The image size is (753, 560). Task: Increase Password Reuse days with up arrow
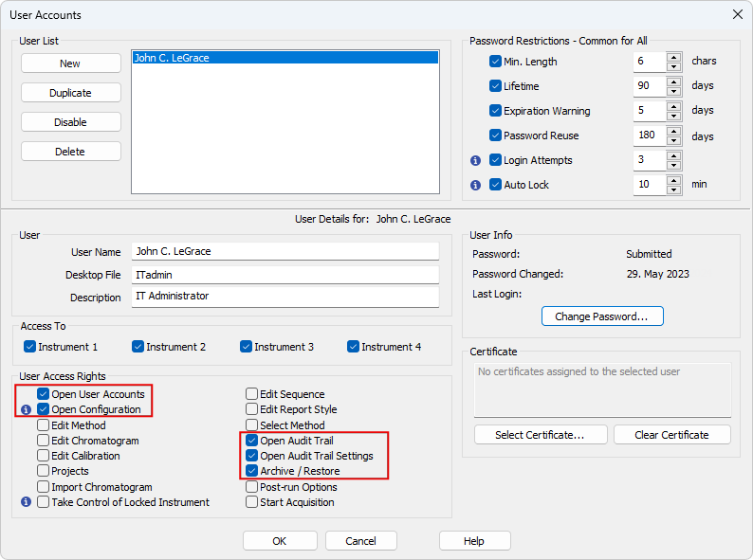(673, 131)
